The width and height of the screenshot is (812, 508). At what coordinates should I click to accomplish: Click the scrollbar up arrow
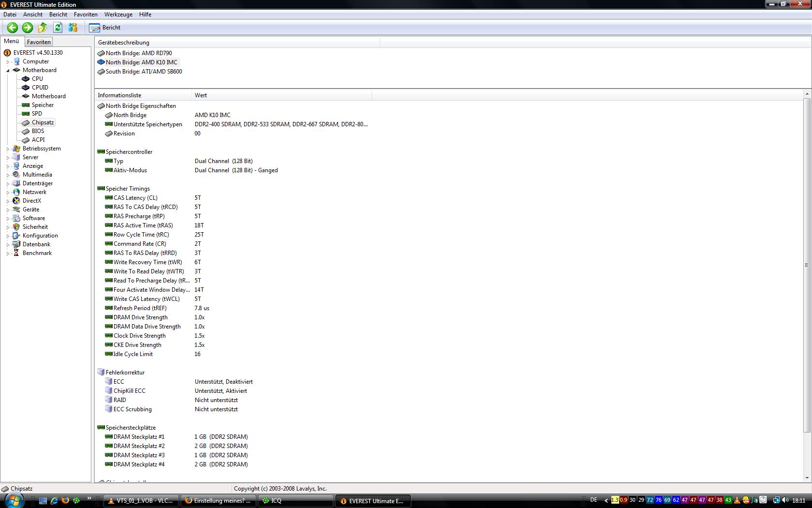tap(807, 94)
